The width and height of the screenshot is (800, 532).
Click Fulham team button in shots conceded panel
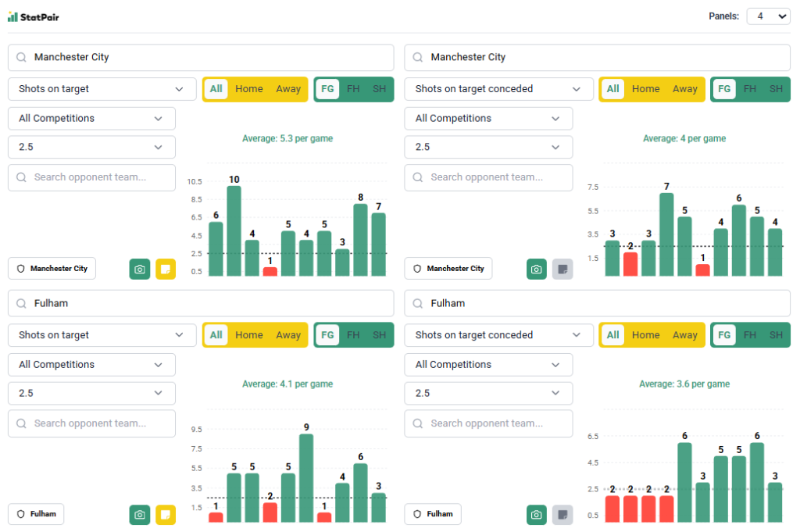(x=433, y=514)
